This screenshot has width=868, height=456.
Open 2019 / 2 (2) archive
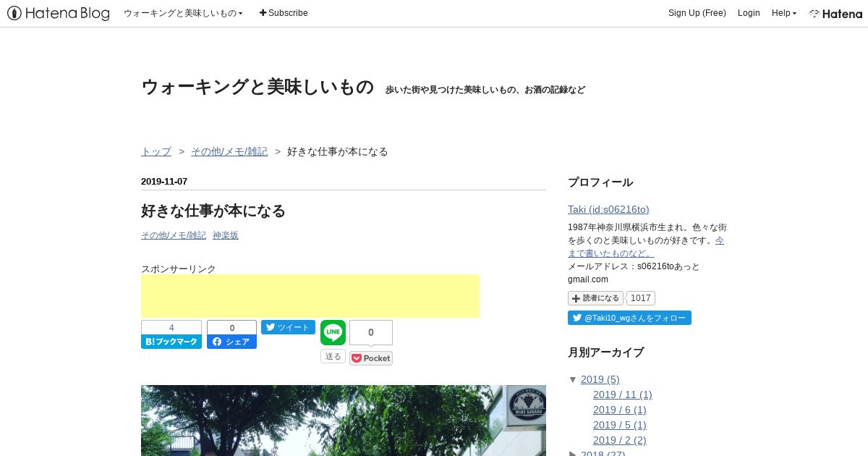619,440
